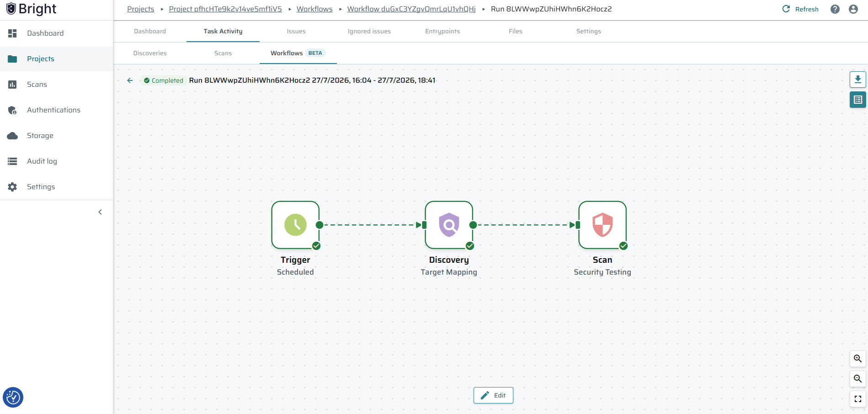Click the Projects breadcrumb link
The height and width of the screenshot is (414, 868).
[141, 9]
